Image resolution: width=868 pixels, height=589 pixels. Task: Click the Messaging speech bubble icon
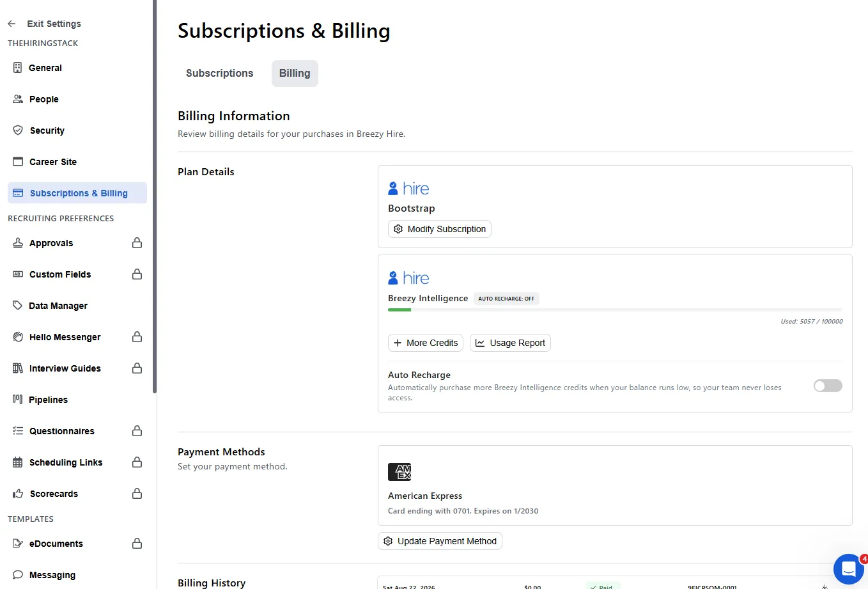[x=18, y=575]
